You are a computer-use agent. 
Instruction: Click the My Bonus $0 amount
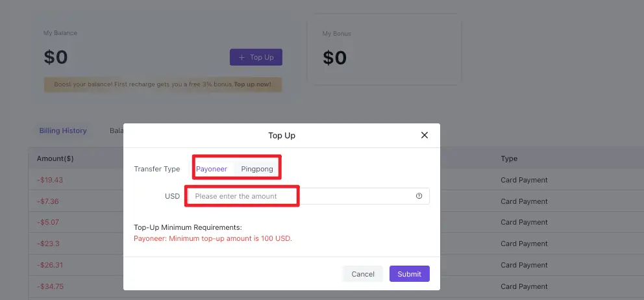tap(334, 58)
